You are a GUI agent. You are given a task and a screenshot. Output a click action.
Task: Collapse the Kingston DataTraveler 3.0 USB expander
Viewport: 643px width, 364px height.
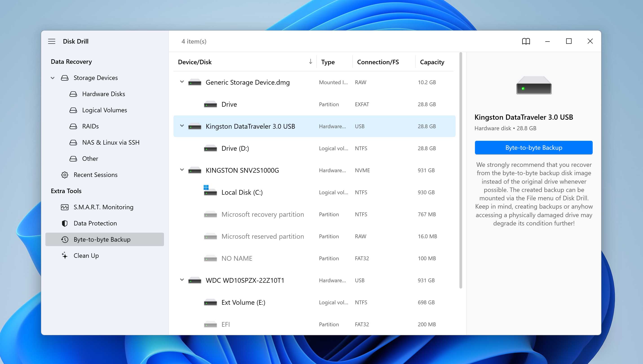(182, 126)
